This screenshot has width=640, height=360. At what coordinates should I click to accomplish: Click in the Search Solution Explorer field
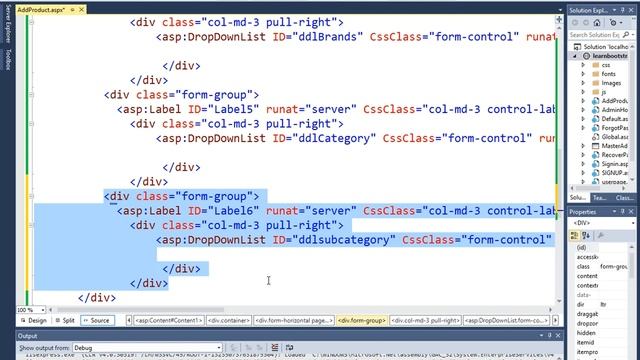[x=595, y=35]
